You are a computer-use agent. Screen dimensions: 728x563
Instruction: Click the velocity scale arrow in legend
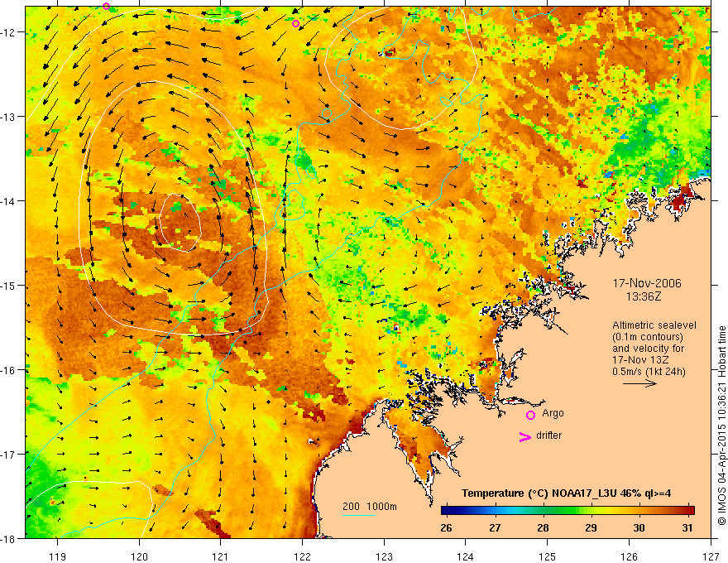(639, 383)
